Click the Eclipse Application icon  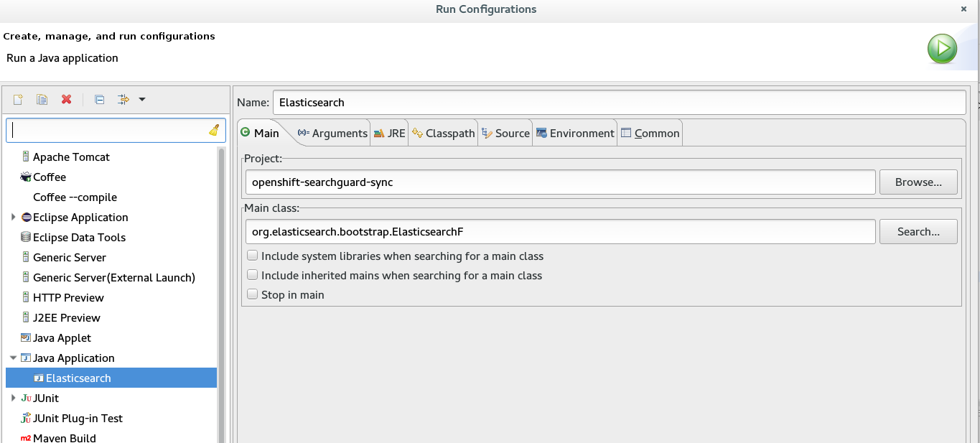click(26, 217)
